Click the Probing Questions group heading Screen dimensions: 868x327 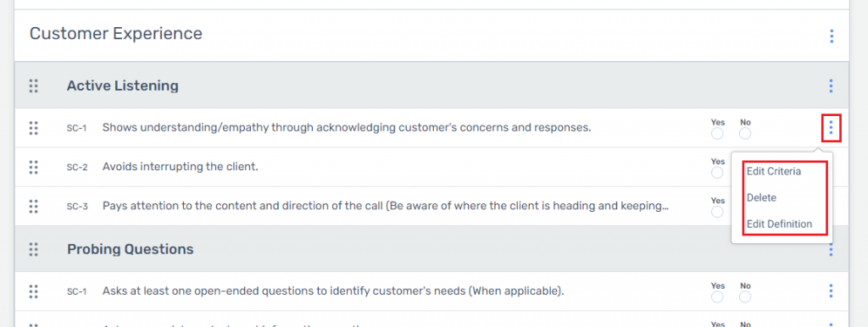130,249
